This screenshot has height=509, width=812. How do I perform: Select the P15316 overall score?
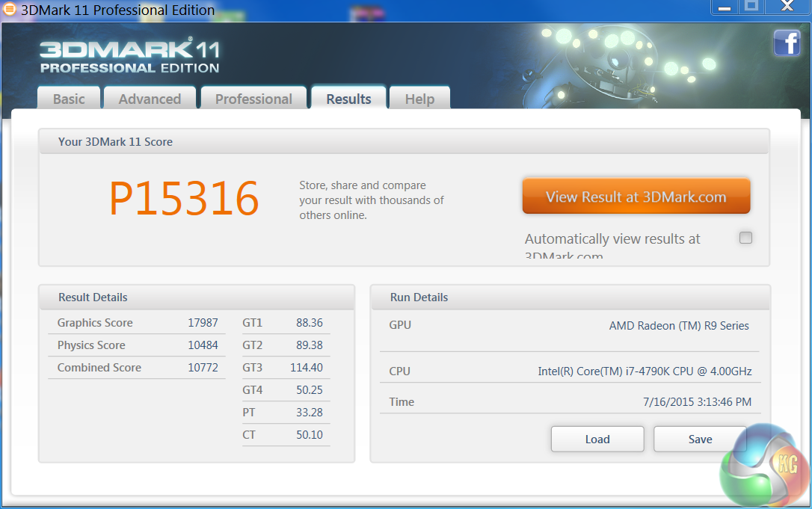pos(184,198)
